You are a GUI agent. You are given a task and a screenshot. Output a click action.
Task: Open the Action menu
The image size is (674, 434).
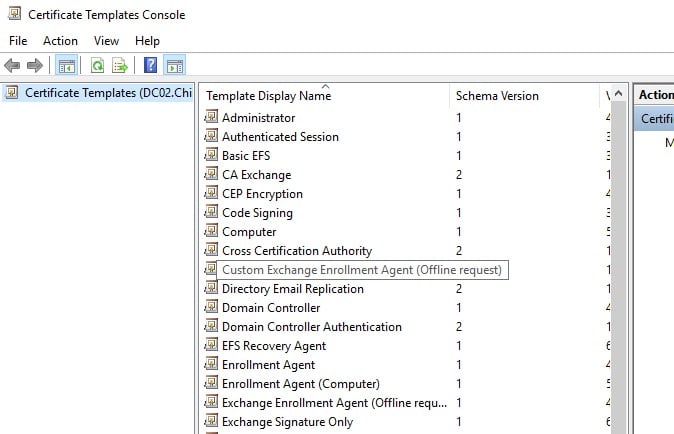[60, 41]
